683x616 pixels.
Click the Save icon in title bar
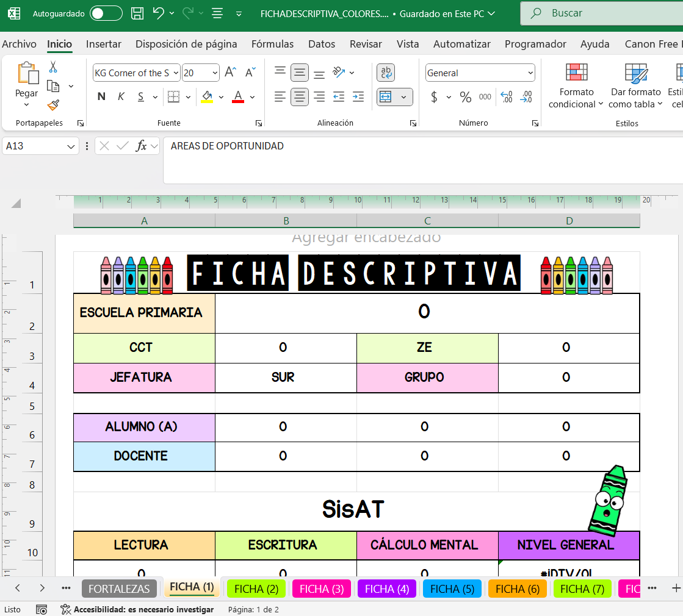[137, 13]
